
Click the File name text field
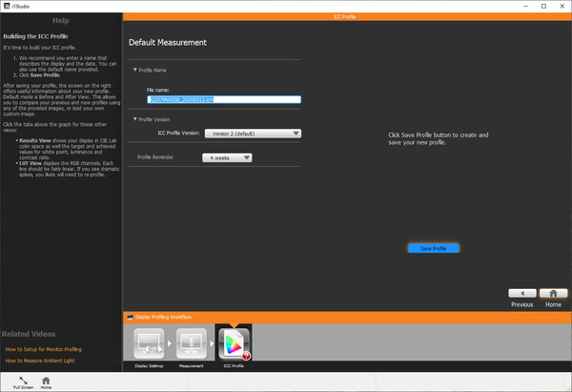pos(223,99)
